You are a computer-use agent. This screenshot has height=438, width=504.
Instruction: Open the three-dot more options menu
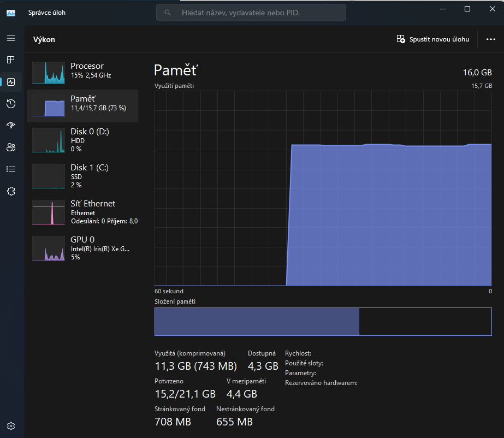(490, 39)
